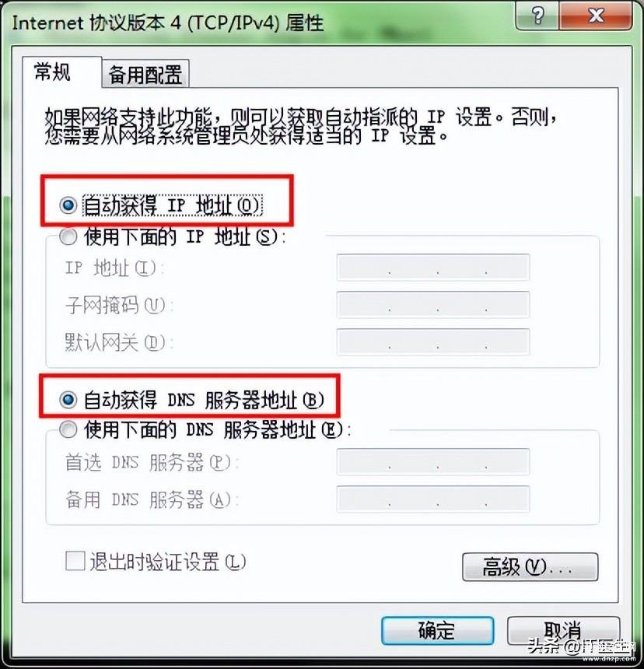Screen dimensions: 644x669
Task: Confirm with the 确定 button
Action: pyautogui.click(x=438, y=630)
